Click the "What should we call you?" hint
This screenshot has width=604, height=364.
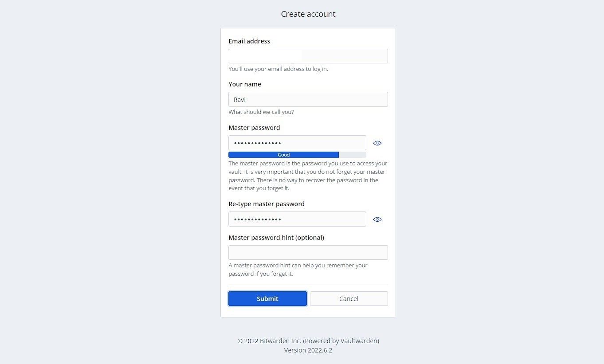pyautogui.click(x=261, y=112)
